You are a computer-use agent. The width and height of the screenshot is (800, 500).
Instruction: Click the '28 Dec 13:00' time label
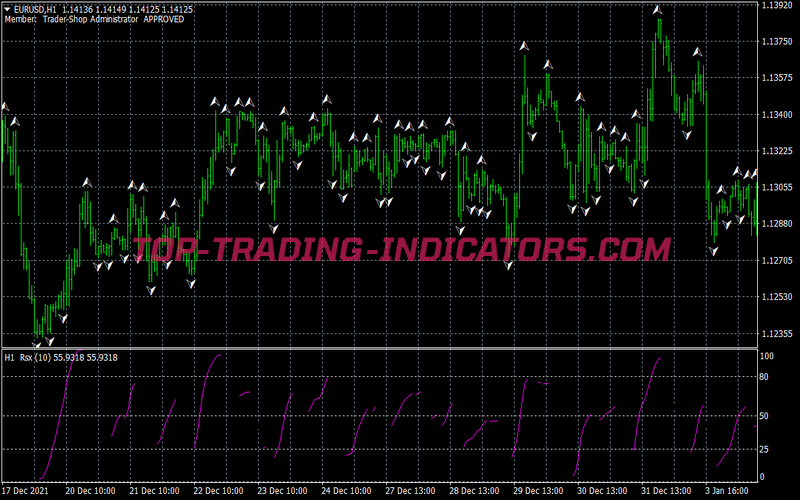pyautogui.click(x=474, y=491)
